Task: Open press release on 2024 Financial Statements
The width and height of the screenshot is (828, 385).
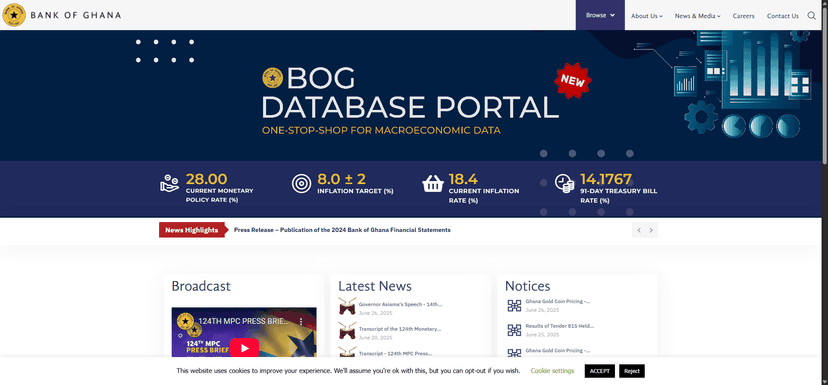Action: [x=342, y=230]
